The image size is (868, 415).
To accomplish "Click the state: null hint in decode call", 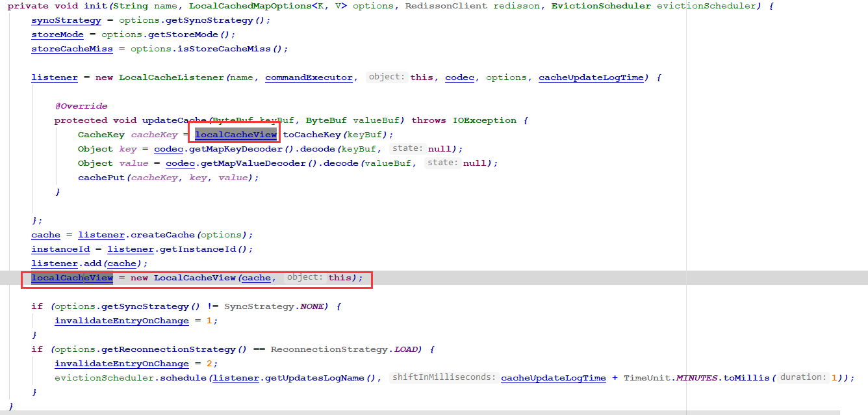I will pos(407,148).
